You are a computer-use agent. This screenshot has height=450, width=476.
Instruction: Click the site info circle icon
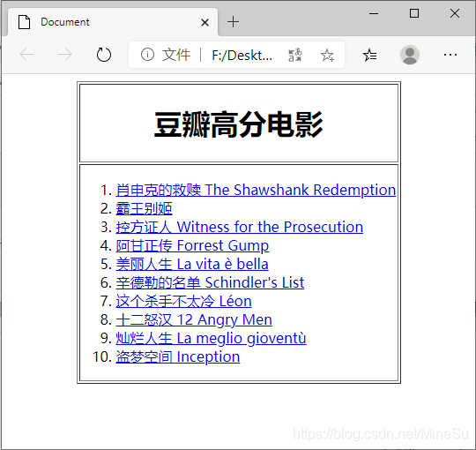(147, 55)
